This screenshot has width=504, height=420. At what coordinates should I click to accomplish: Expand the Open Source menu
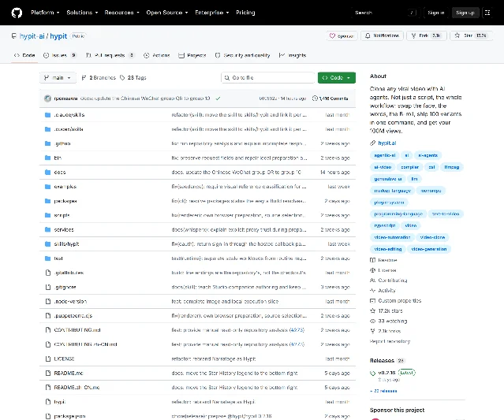(167, 13)
